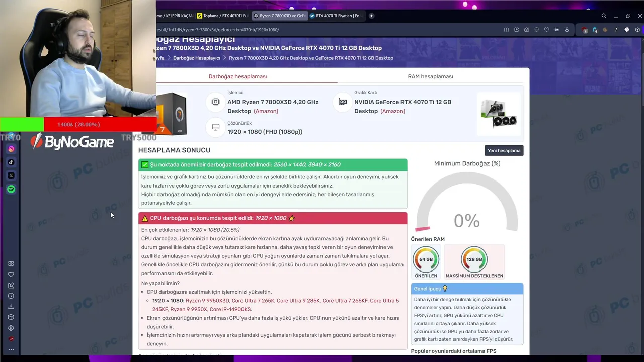Open the Core Ultra 9 285K link
644x362 pixels.
point(298,301)
